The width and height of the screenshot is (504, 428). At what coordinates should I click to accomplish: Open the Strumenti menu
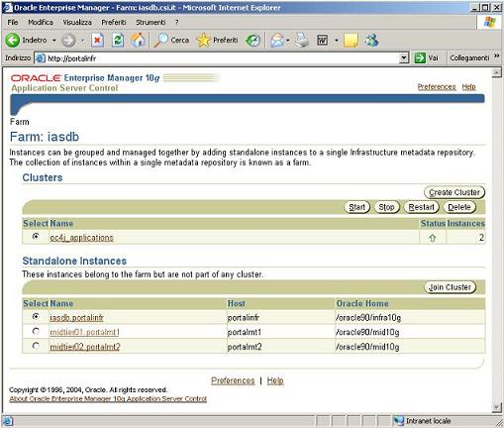click(151, 22)
